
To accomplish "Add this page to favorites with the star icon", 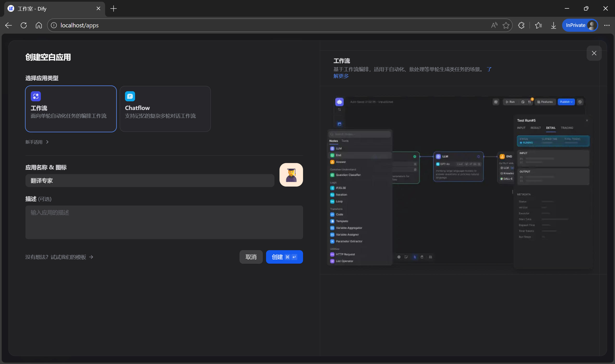I will point(506,25).
